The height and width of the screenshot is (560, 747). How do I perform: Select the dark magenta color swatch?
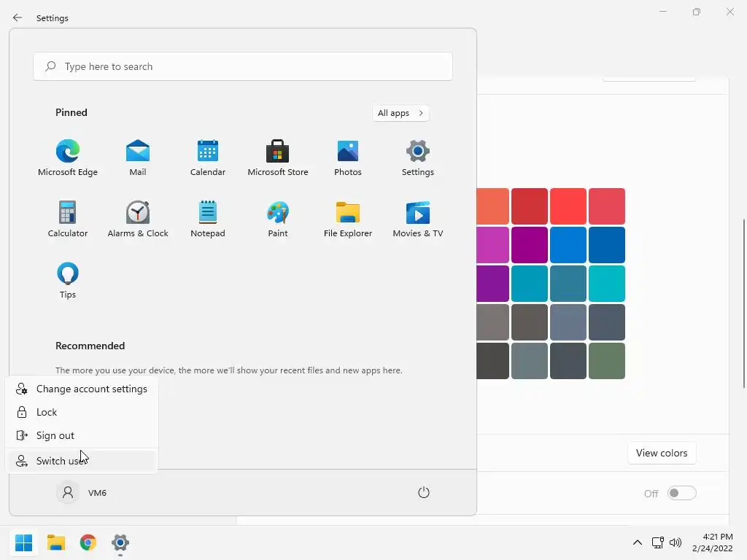tap(530, 245)
